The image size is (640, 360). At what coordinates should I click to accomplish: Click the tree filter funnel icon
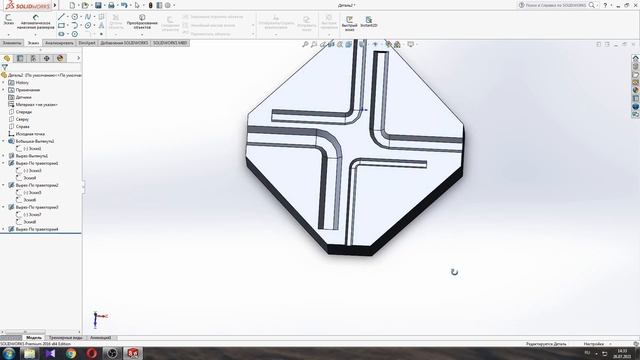click(x=4, y=67)
